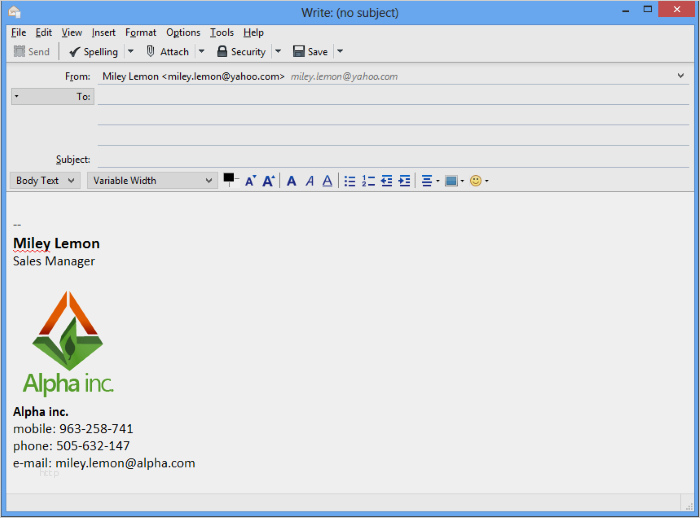700x518 pixels.
Task: Decrease font size with smaller A icon
Action: [250, 181]
